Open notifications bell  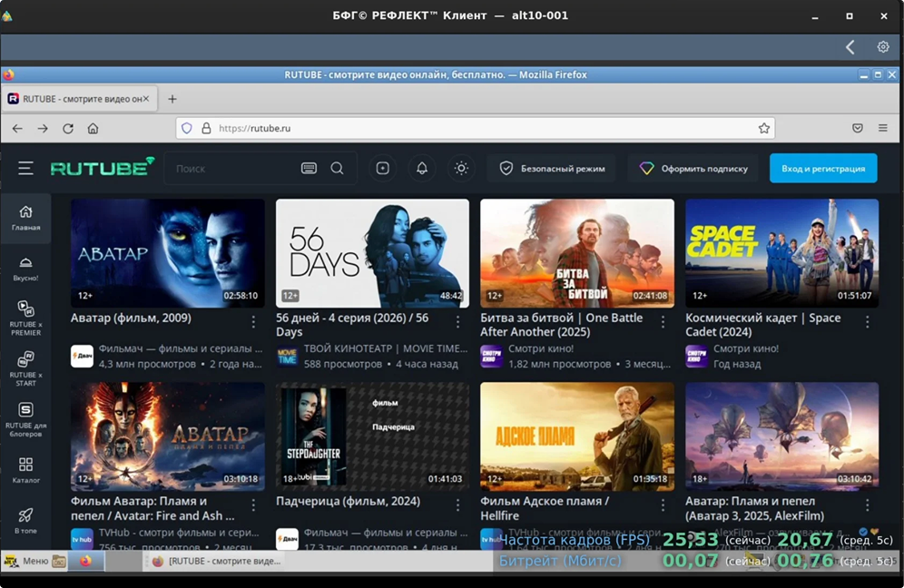[x=422, y=169]
